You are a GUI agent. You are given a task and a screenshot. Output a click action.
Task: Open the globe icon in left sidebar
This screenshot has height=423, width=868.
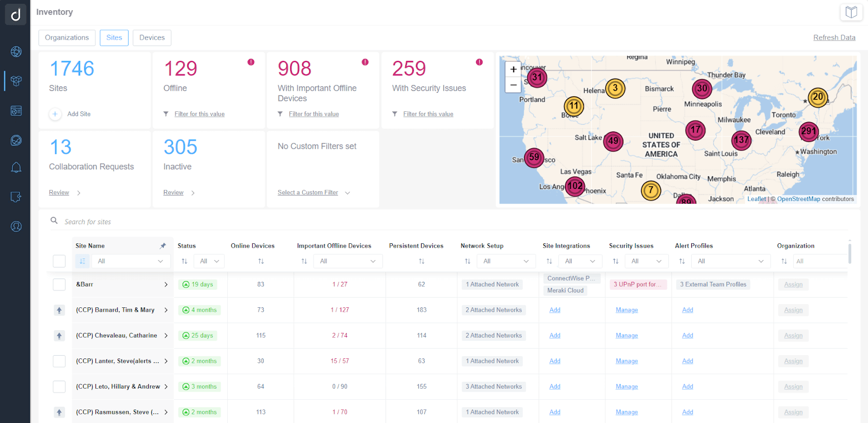(x=16, y=52)
